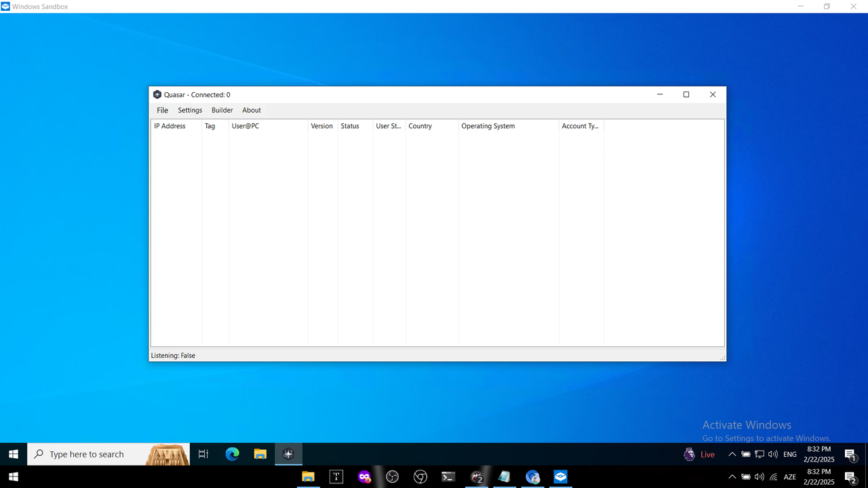The image size is (868, 488).
Task: Click the Quasar icon on the sandbox taskbar
Action: coord(288,454)
